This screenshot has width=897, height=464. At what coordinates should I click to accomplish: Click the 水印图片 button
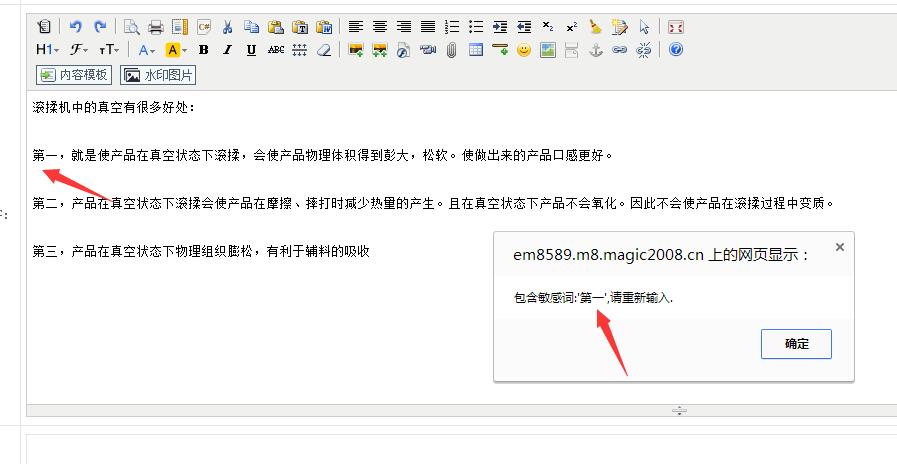(x=158, y=75)
